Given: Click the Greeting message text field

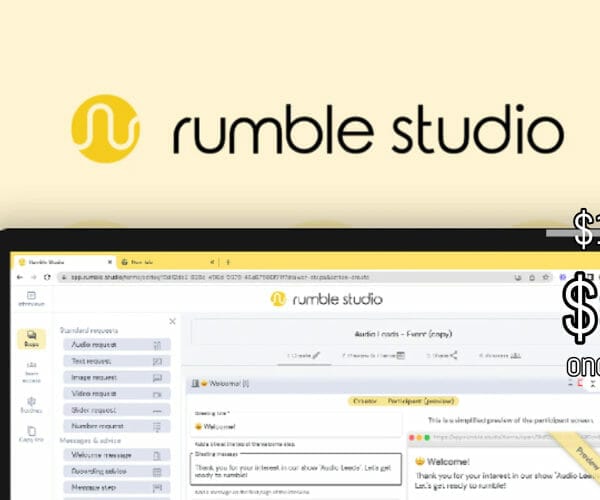Looking at the screenshot, I should point(294,466).
